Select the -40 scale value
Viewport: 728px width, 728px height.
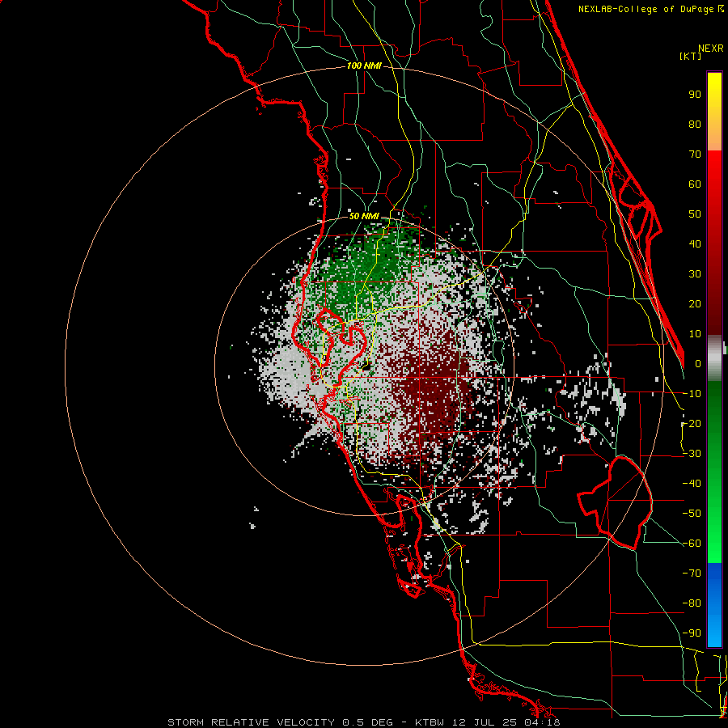pos(692,484)
